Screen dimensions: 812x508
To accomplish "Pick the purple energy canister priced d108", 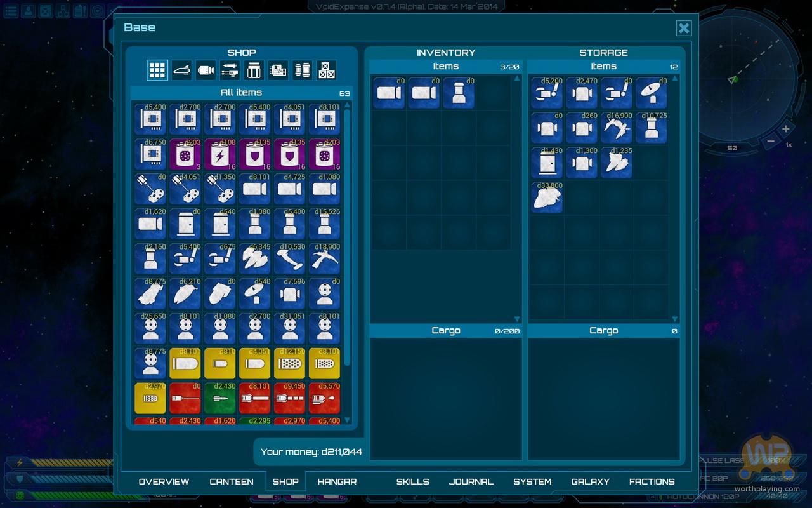I will point(220,155).
